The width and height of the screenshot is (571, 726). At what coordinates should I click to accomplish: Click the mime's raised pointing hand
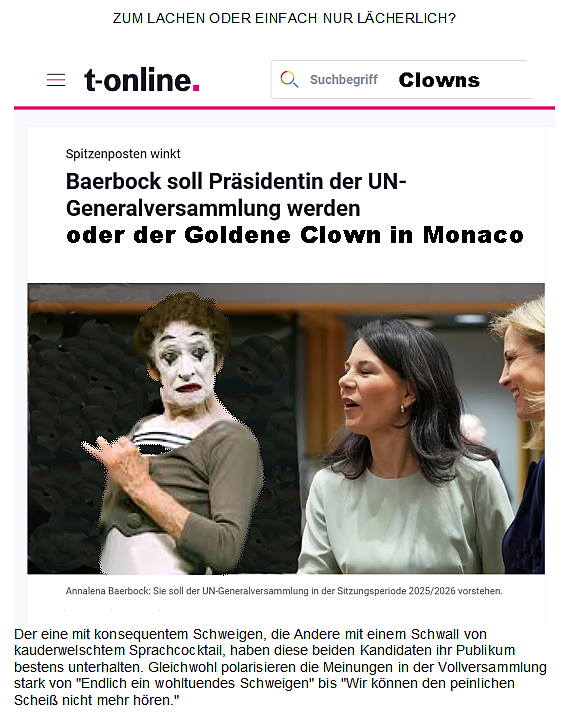(x=113, y=454)
